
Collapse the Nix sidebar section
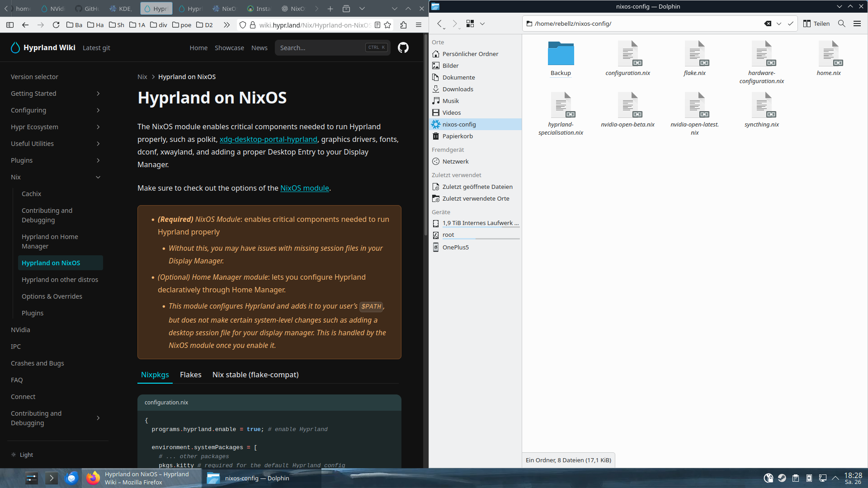click(98, 177)
